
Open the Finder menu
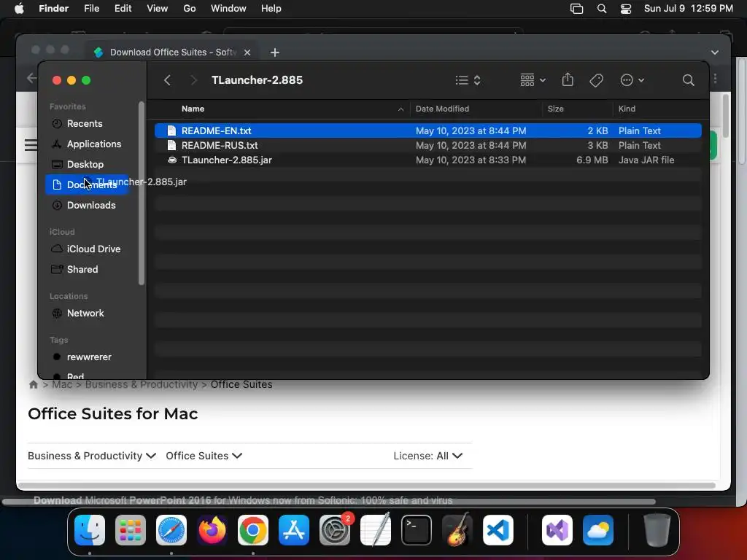click(x=53, y=9)
